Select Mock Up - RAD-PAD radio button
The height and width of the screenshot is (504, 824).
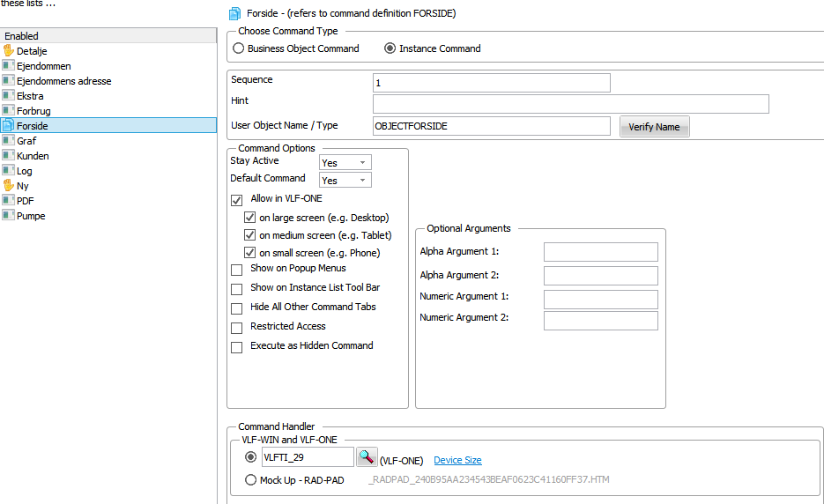(250, 480)
